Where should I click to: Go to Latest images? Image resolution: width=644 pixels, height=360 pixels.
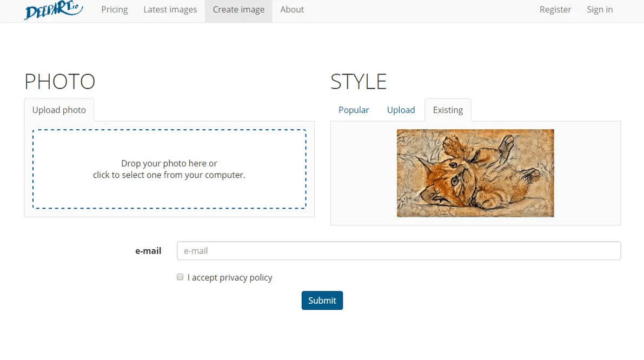click(170, 9)
